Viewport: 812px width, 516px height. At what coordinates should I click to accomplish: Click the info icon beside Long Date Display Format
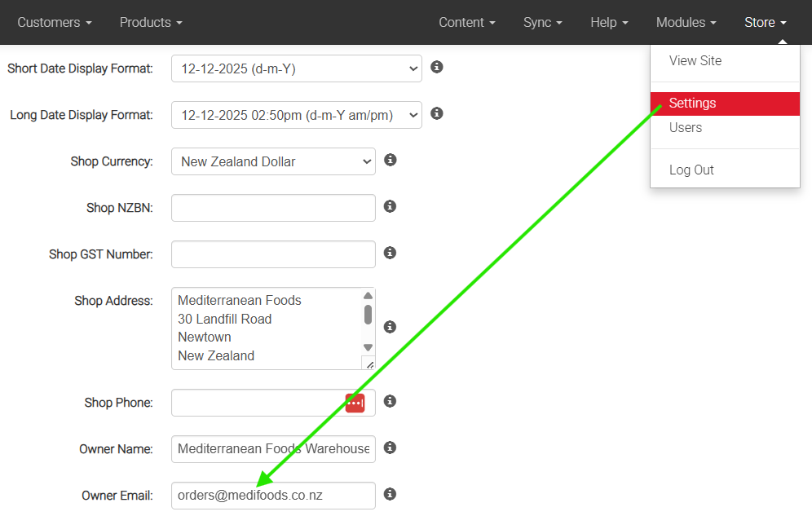(436, 113)
